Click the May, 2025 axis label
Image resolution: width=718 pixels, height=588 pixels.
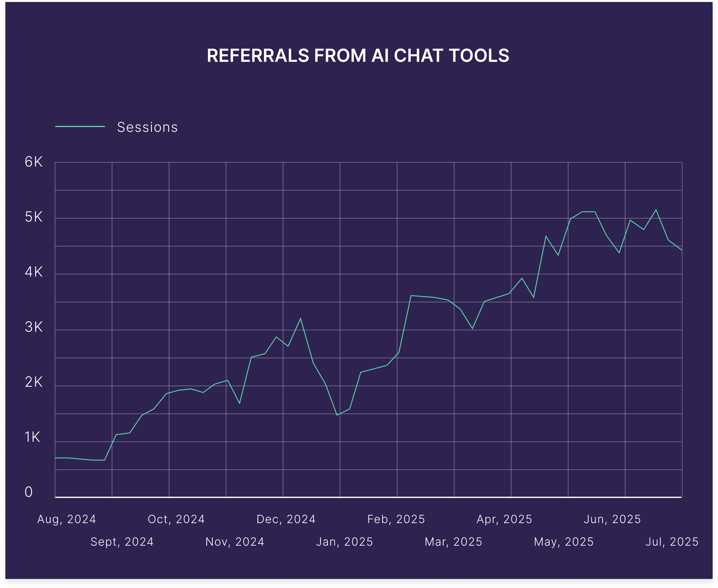[x=564, y=542]
